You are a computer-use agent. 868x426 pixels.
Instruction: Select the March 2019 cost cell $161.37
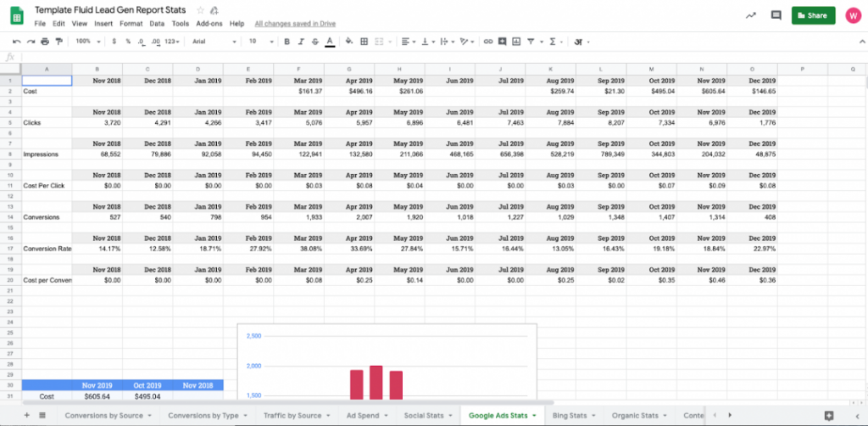(x=298, y=90)
